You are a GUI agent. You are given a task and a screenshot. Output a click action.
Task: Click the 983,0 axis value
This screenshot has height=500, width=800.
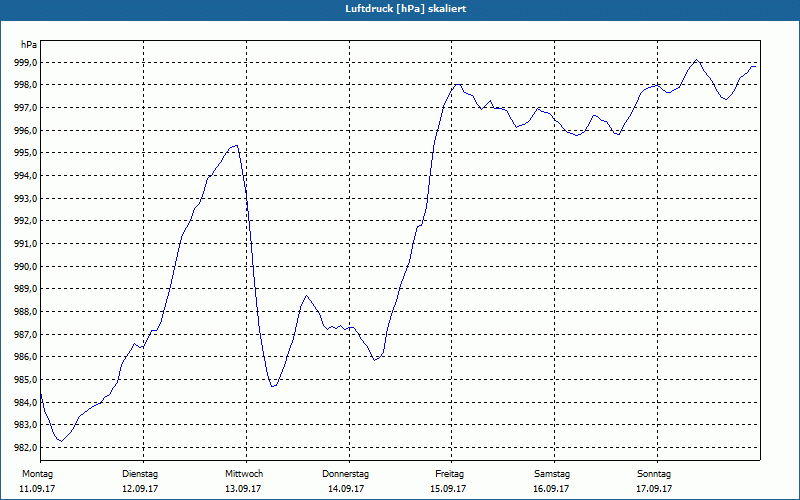pyautogui.click(x=28, y=424)
